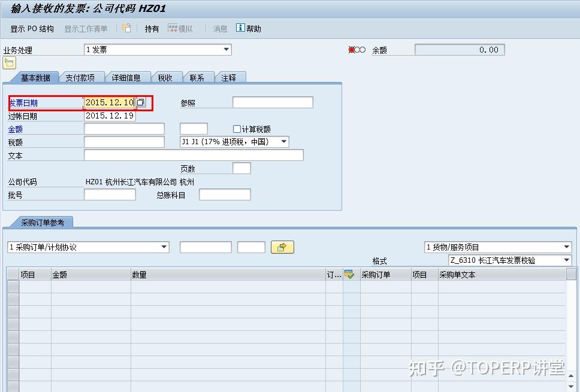The image size is (580, 392).
Task: Click the 模拟 simulate icon
Action: (173, 28)
